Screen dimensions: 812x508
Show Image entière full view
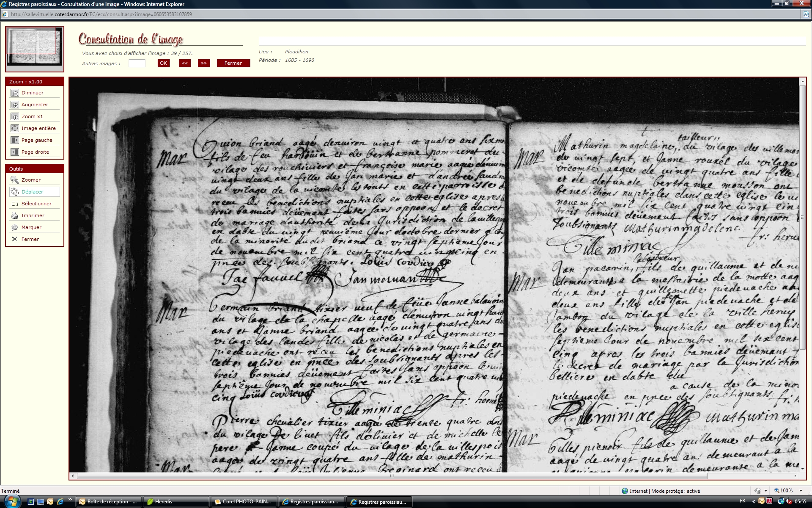coord(15,128)
